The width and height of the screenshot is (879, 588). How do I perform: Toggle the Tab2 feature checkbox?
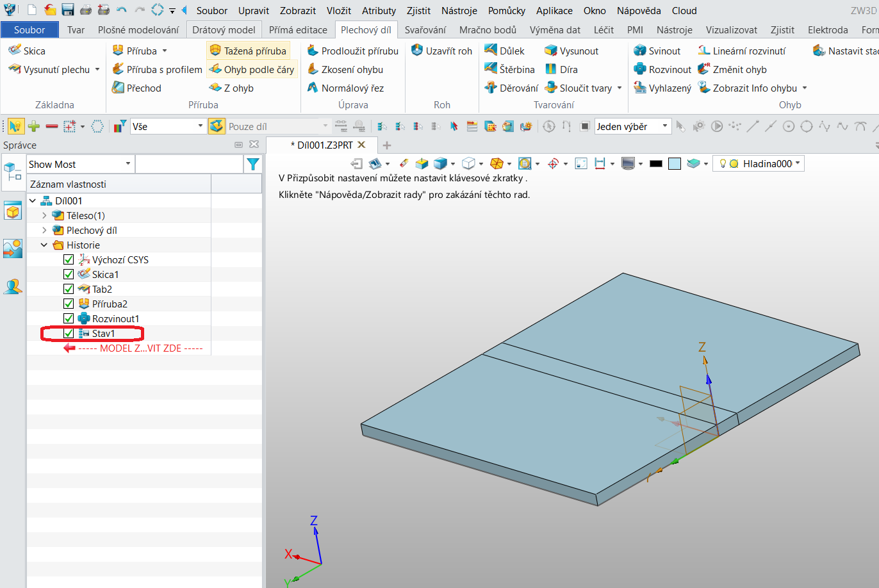pyautogui.click(x=69, y=289)
